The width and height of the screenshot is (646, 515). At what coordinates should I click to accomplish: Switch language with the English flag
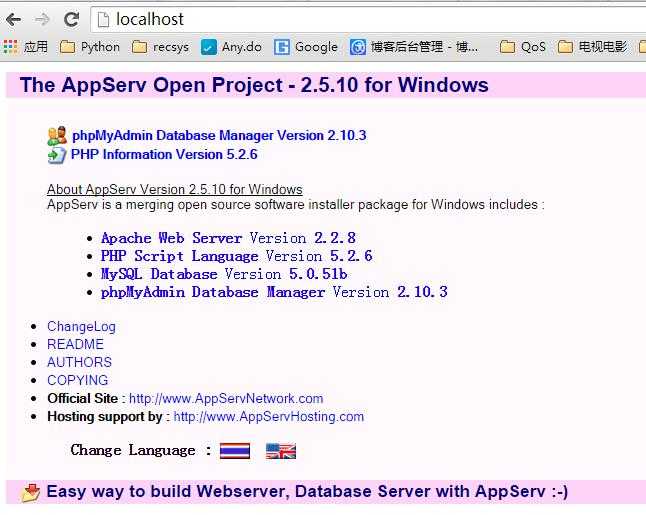281,451
